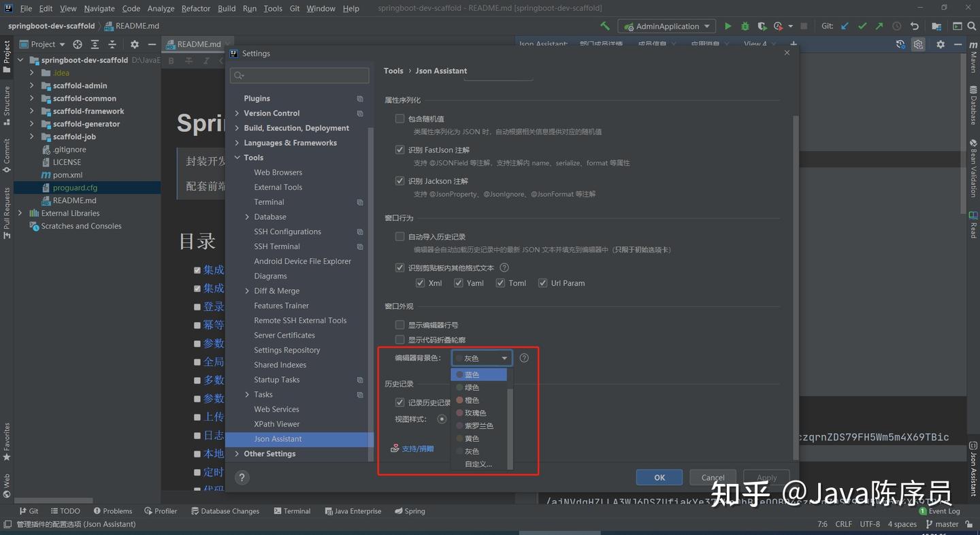Select the 蓝色 background color
980x535 pixels.
tap(472, 374)
